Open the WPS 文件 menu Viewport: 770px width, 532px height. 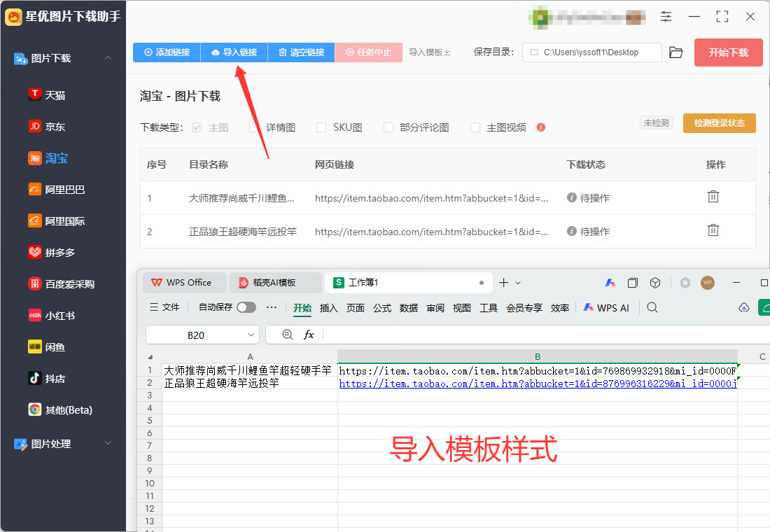click(x=164, y=307)
